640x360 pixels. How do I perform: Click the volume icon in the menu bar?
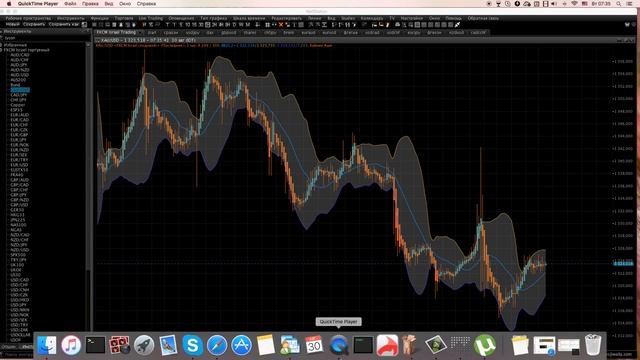coord(554,4)
